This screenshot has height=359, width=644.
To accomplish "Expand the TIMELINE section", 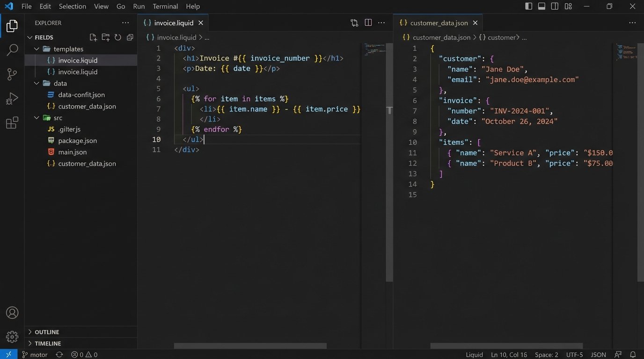I will [48, 343].
